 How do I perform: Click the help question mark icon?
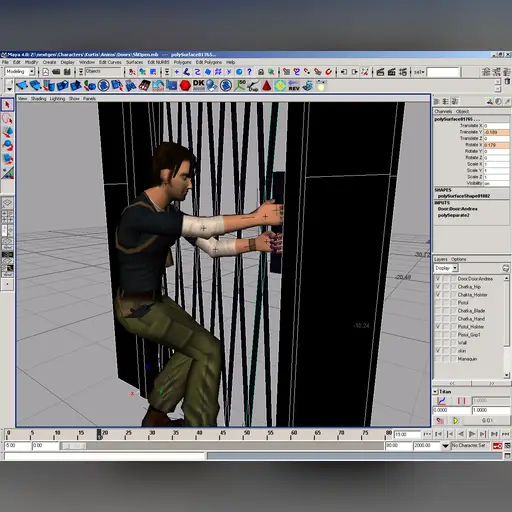[249, 72]
